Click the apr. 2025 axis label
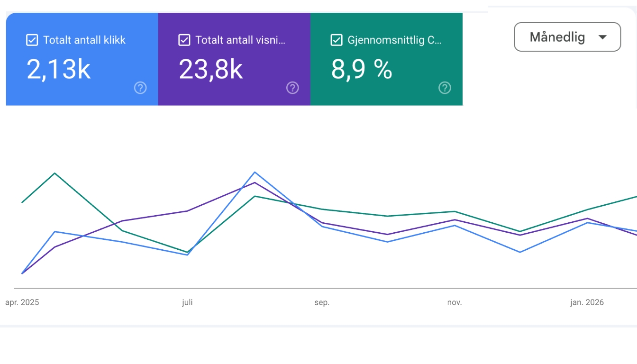This screenshot has height=364, width=637. 22,302
